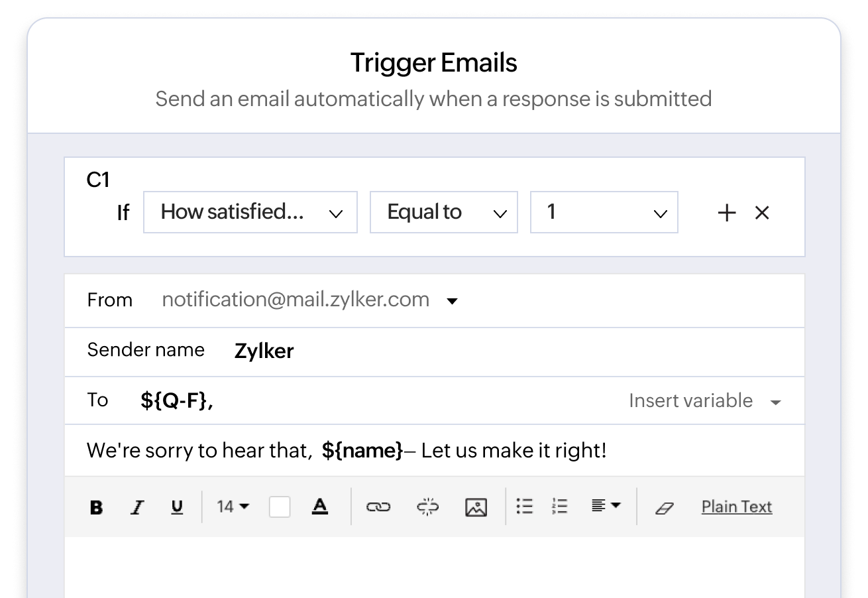Viewport: 868px width, 598px height.
Task: Create a numbered list
Action: click(559, 507)
